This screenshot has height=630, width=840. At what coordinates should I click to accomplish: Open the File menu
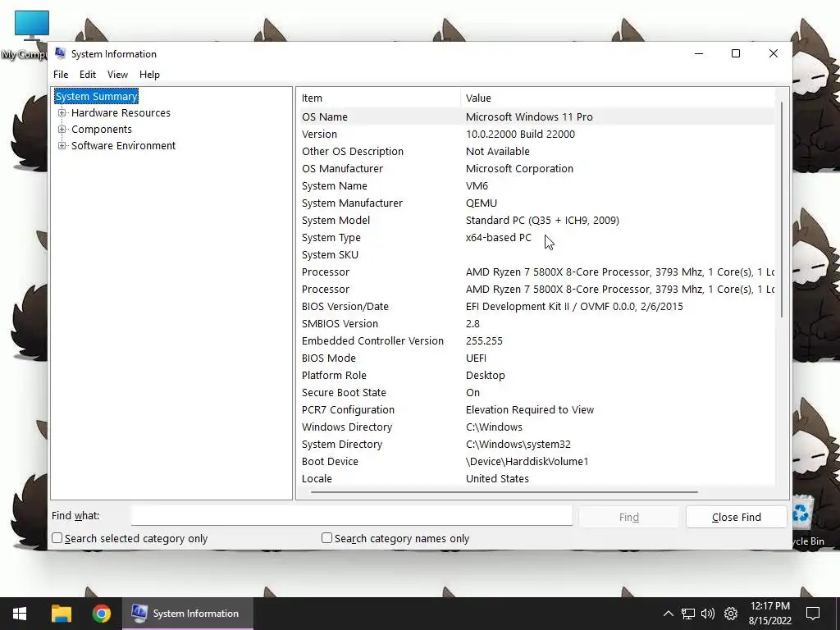[x=61, y=75]
